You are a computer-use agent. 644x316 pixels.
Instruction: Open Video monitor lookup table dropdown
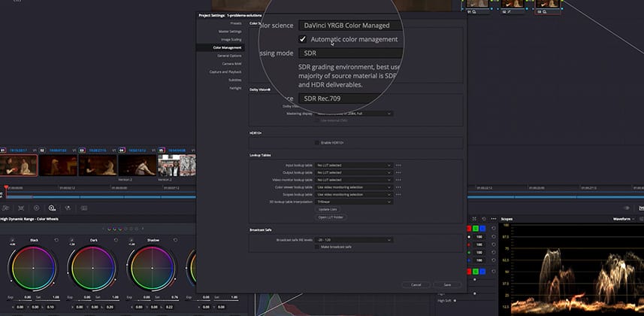click(354, 180)
